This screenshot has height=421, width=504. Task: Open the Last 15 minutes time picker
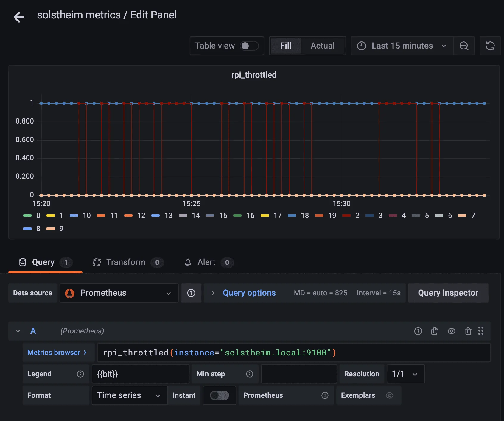pyautogui.click(x=402, y=46)
